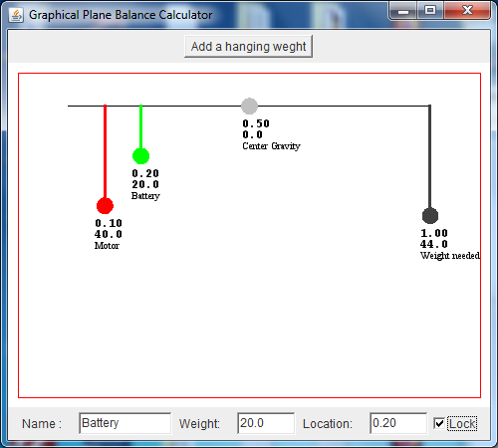498x448 pixels.
Task: Select the dark Weight needed ball
Action: pyautogui.click(x=430, y=216)
